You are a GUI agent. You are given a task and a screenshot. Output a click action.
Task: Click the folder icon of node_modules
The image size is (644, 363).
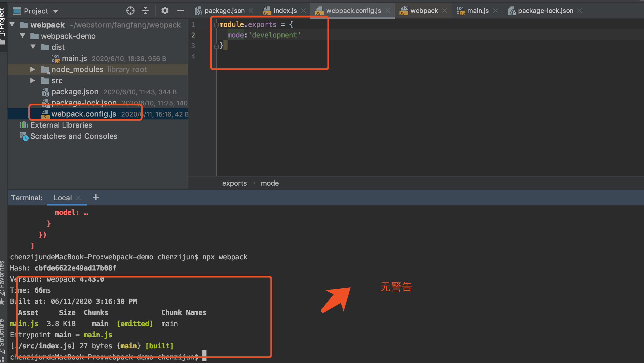point(45,70)
